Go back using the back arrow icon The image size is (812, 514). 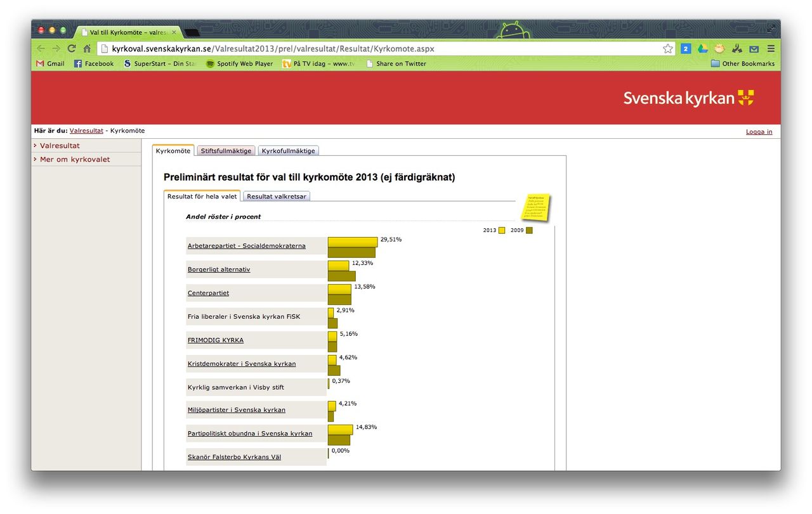tap(40, 48)
